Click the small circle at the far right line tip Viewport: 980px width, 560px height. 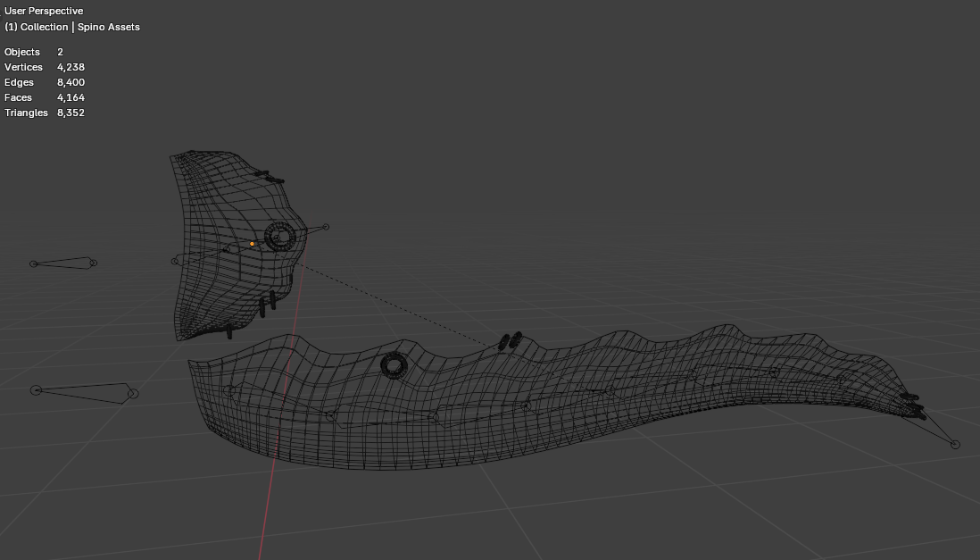click(x=955, y=445)
